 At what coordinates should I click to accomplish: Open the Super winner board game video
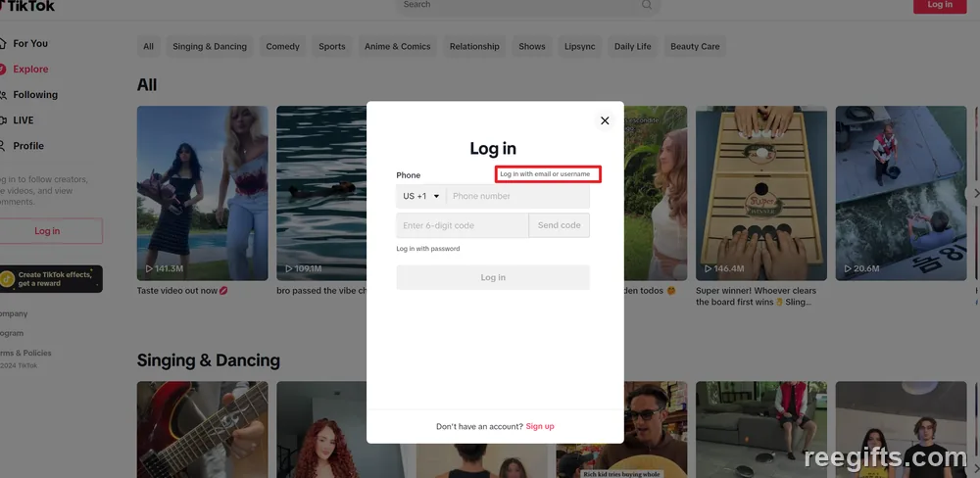pyautogui.click(x=761, y=193)
